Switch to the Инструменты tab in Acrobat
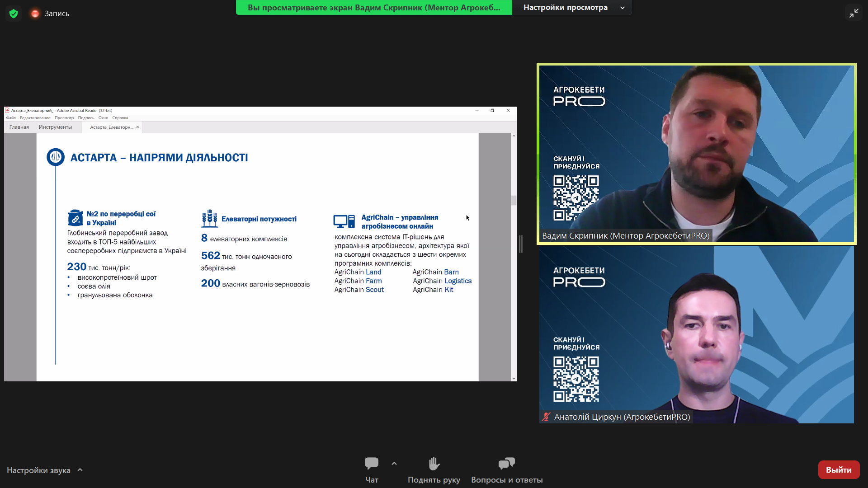 point(55,127)
